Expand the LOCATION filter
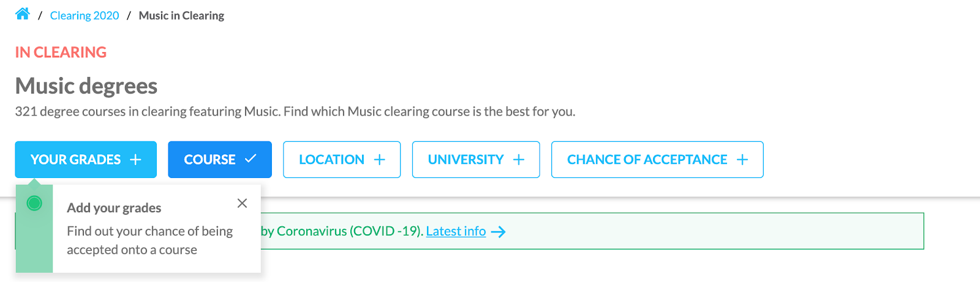The height and width of the screenshot is (282, 980). (x=342, y=160)
